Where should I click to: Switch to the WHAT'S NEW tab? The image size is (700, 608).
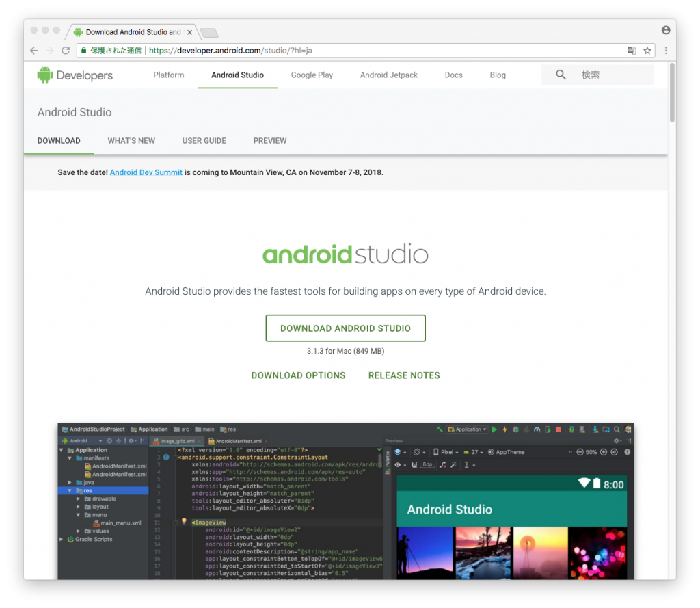click(131, 140)
